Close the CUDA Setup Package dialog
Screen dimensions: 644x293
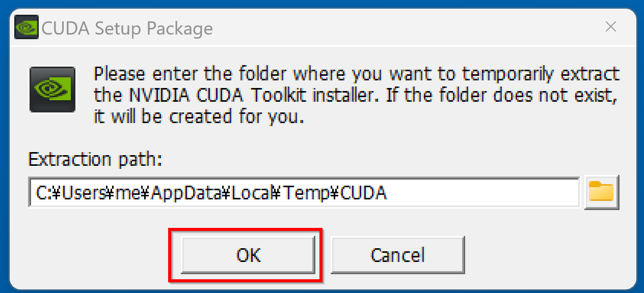click(x=611, y=27)
